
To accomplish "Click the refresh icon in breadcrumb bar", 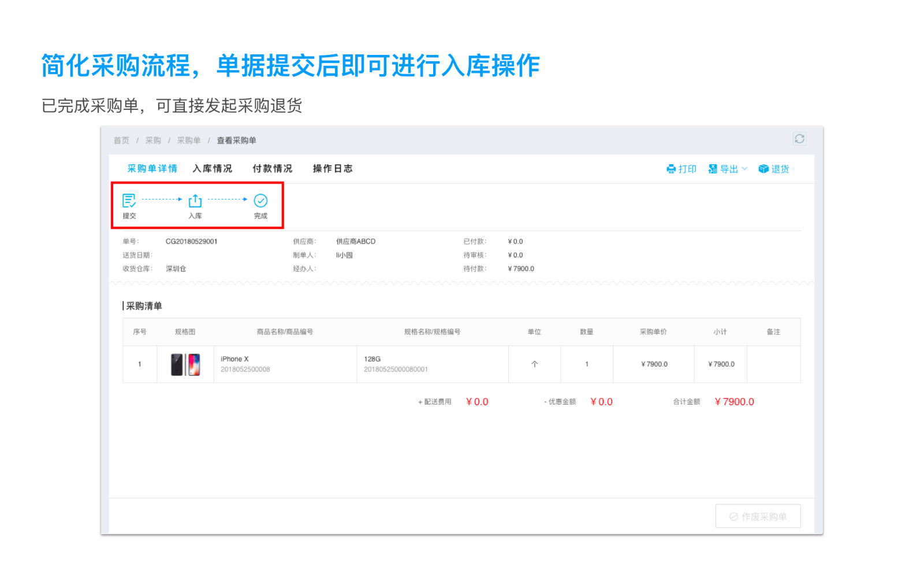I will (799, 139).
